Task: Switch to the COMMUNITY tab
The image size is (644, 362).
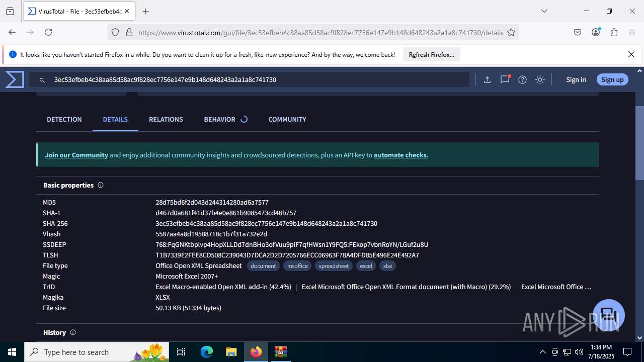Action: pyautogui.click(x=287, y=119)
